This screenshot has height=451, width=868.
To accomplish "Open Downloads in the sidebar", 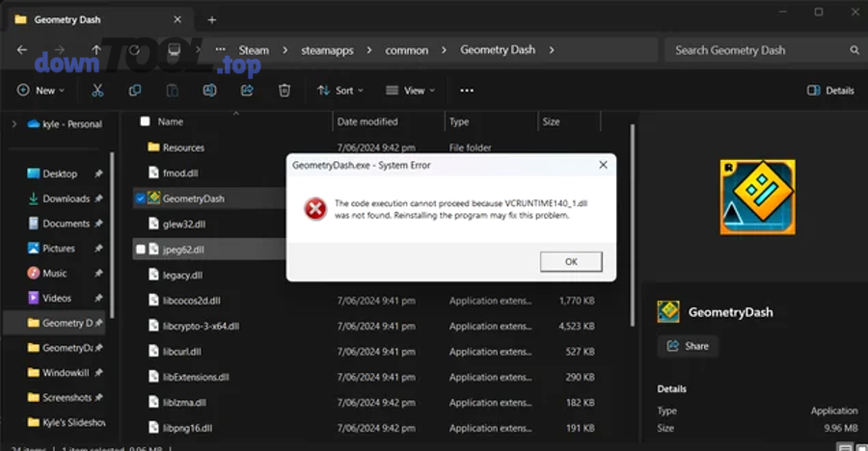I will pos(66,199).
